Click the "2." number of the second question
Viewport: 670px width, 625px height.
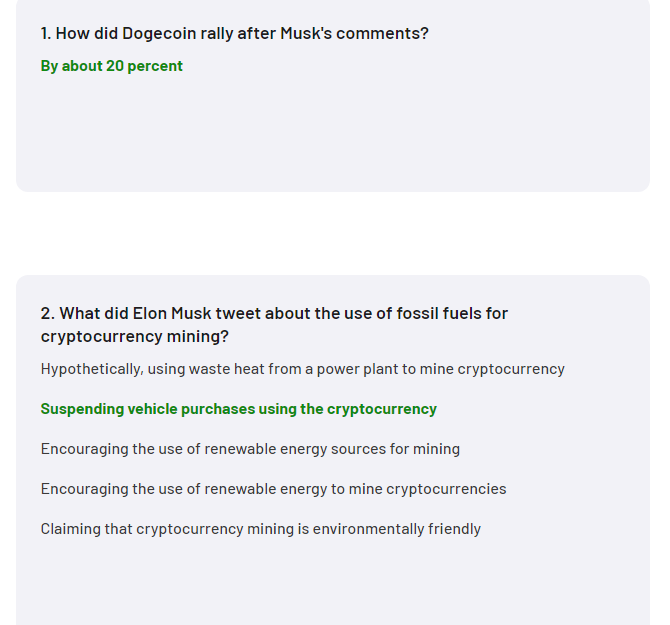pos(47,313)
